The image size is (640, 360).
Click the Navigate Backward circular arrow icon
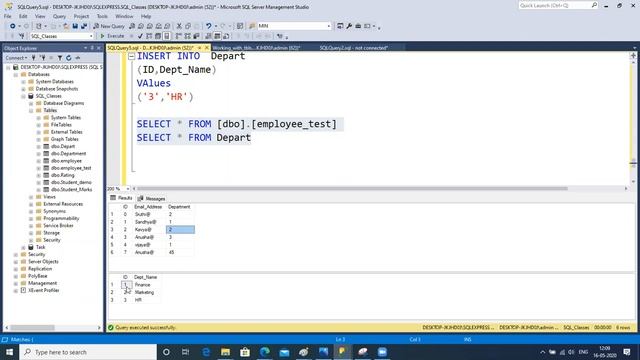tap(13, 26)
